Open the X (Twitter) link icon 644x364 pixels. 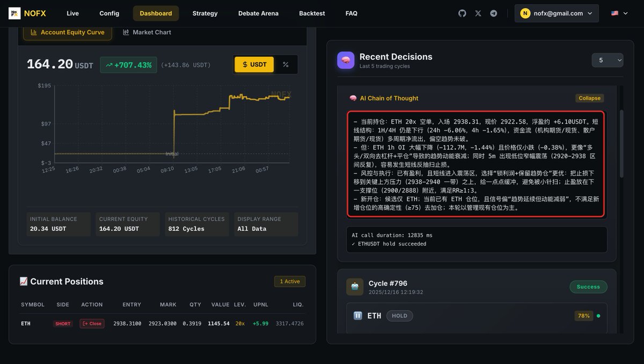478,13
